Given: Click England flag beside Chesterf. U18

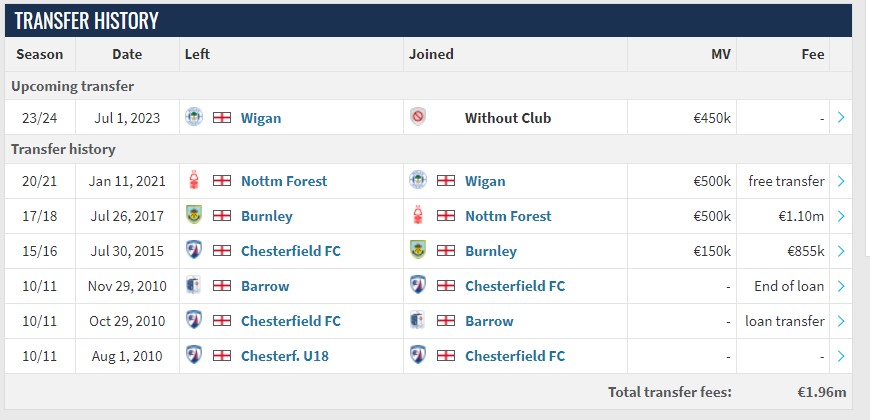Looking at the screenshot, I should point(222,355).
